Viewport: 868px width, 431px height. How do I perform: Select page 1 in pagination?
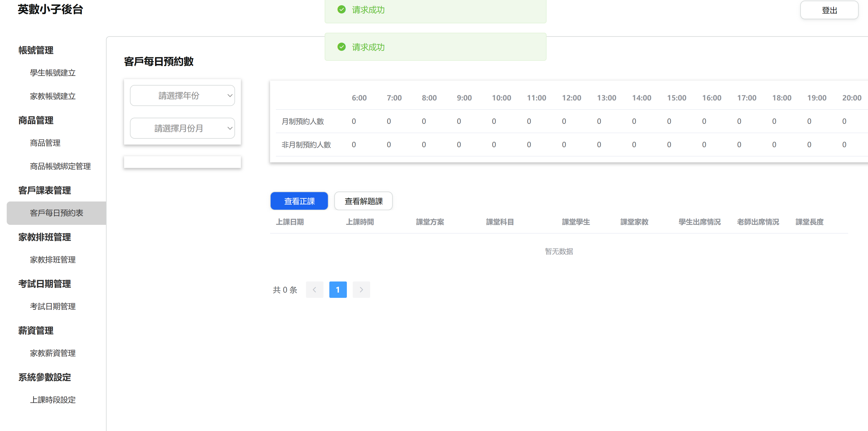coord(338,289)
